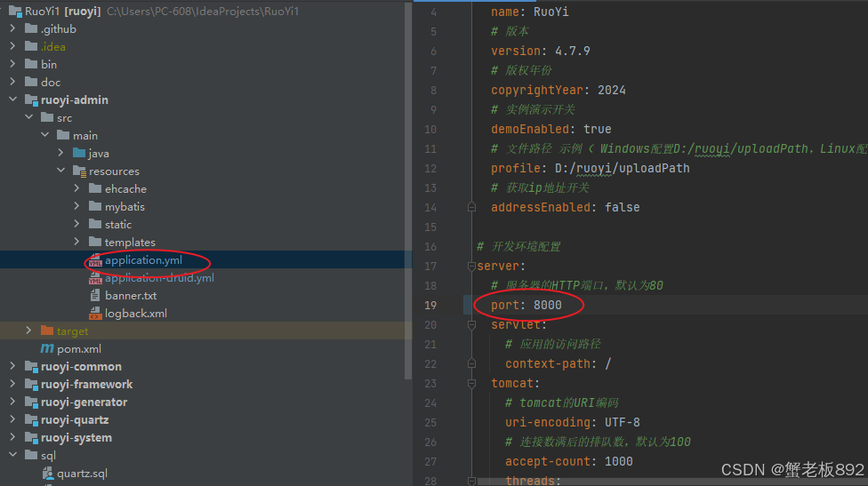Collapse the sql folder chevron
The width and height of the screenshot is (868, 486).
tap(12, 455)
